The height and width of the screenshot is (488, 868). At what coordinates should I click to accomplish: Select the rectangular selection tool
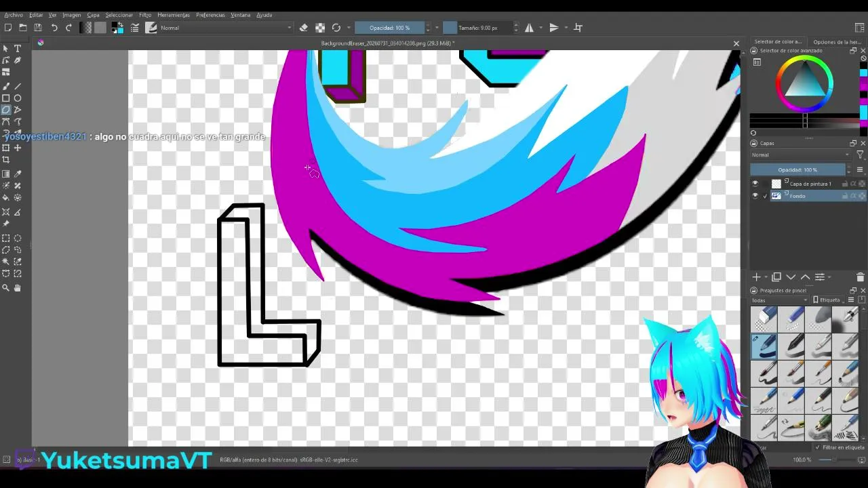click(6, 239)
